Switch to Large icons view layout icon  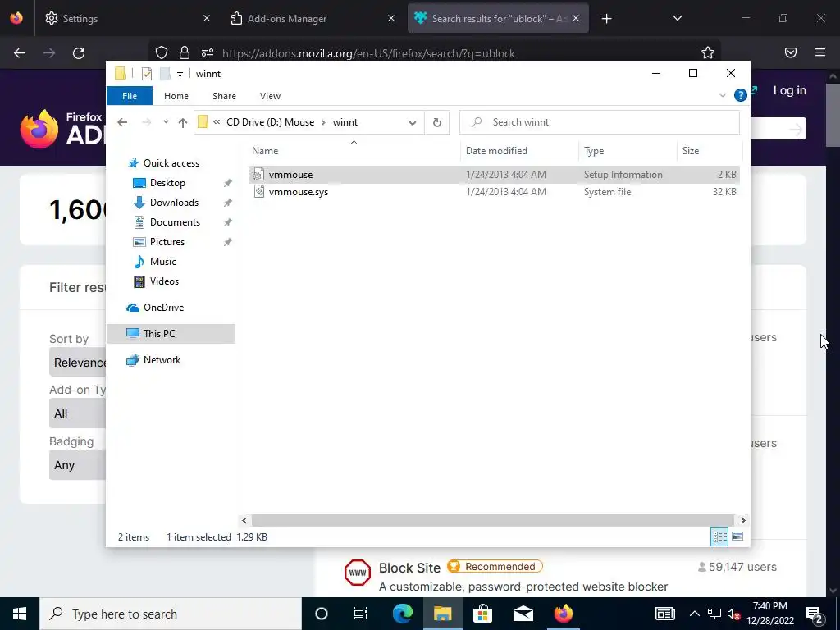(737, 536)
